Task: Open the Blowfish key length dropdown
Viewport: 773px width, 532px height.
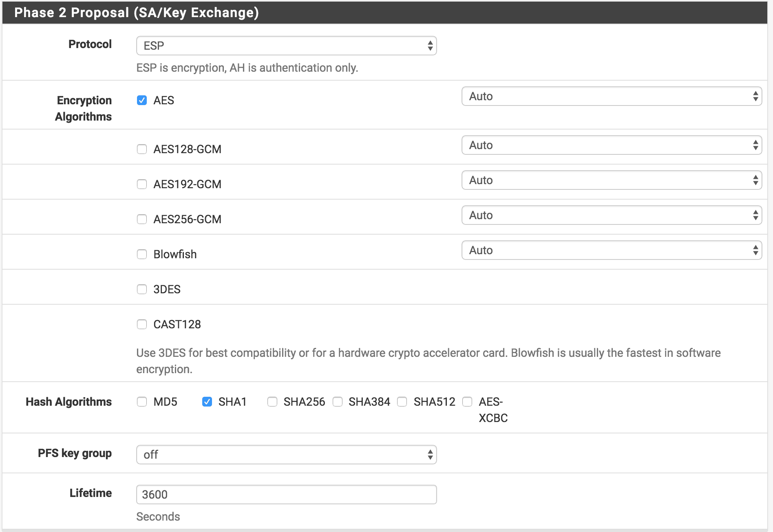Action: tap(612, 250)
